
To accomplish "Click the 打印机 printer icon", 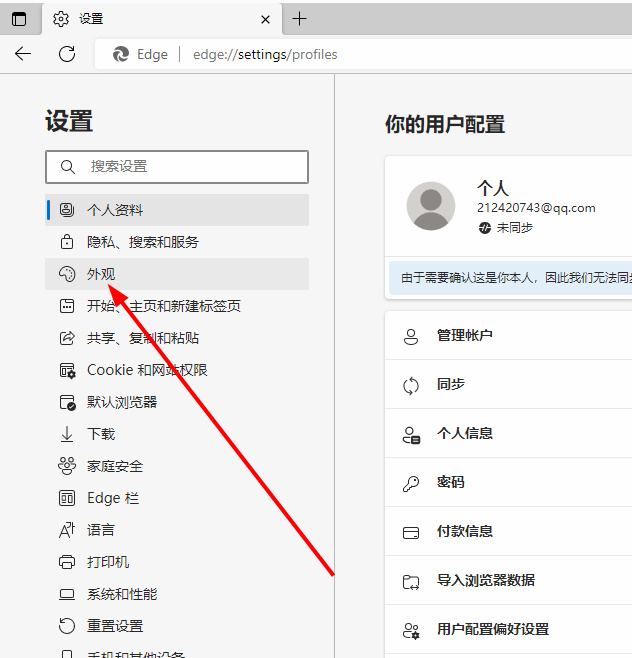I will click(x=67, y=562).
